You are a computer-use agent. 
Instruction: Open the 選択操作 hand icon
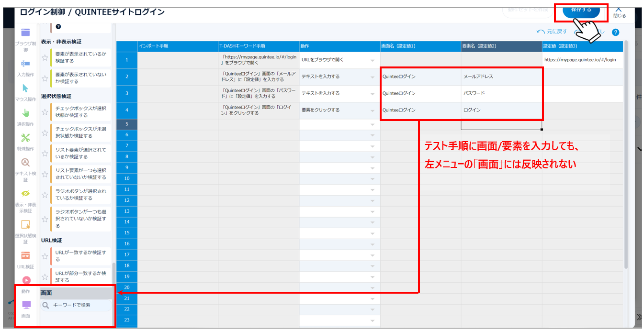(x=26, y=113)
